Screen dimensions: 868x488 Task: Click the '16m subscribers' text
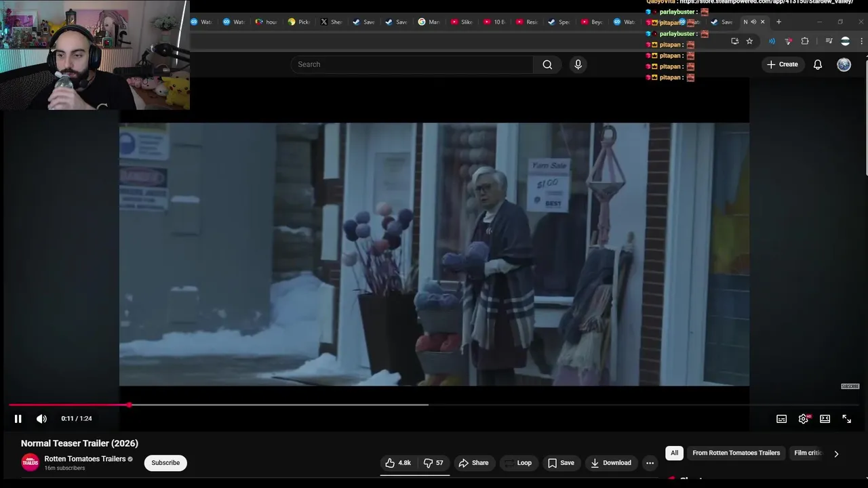pos(64,468)
